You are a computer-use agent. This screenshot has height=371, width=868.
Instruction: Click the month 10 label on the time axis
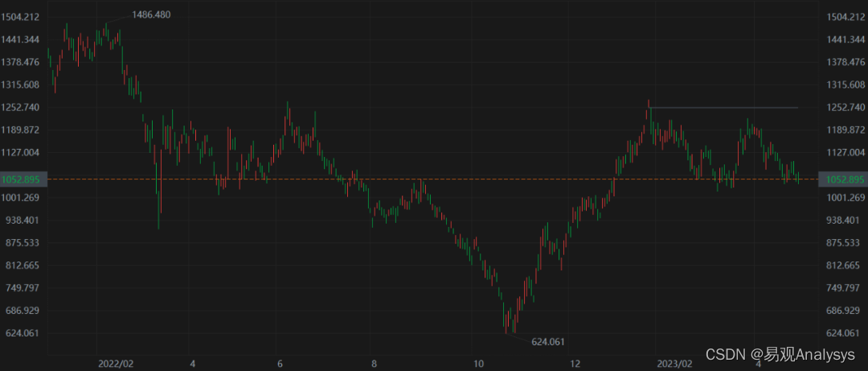[479, 364]
